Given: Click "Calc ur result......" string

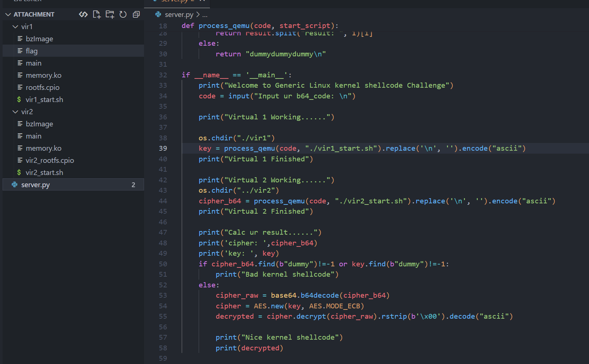Looking at the screenshot, I should tap(271, 232).
